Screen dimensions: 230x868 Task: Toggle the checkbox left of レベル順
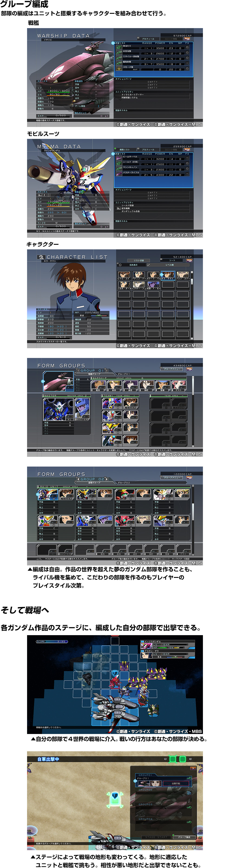[x=148, y=265]
